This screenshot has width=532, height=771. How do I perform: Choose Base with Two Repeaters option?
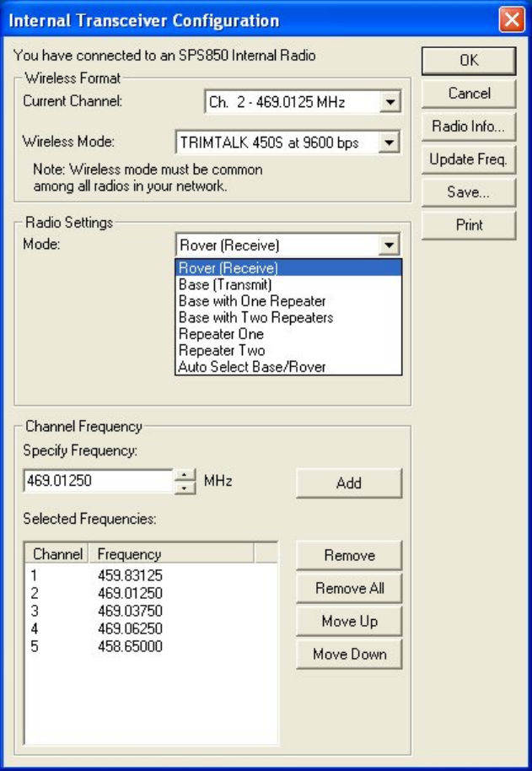[x=288, y=318]
